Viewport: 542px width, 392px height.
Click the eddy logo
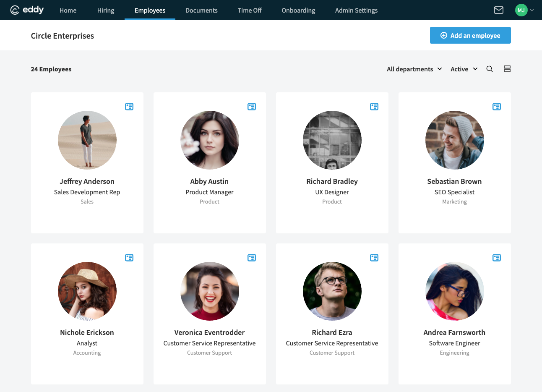point(27,10)
